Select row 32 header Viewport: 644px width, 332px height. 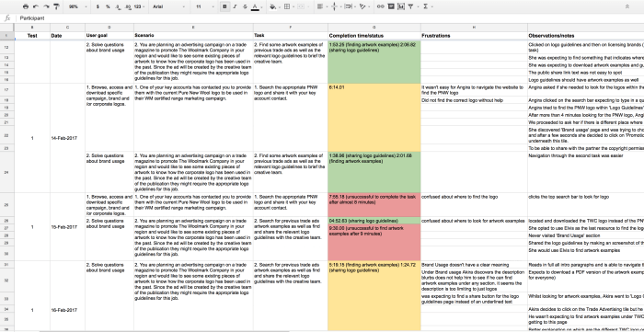click(x=7, y=280)
